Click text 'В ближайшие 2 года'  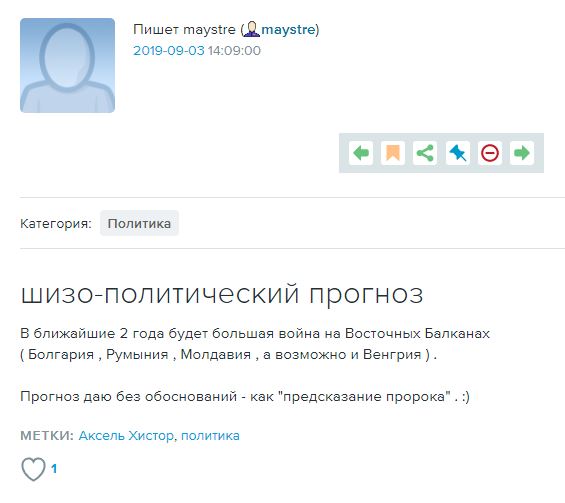(x=93, y=334)
